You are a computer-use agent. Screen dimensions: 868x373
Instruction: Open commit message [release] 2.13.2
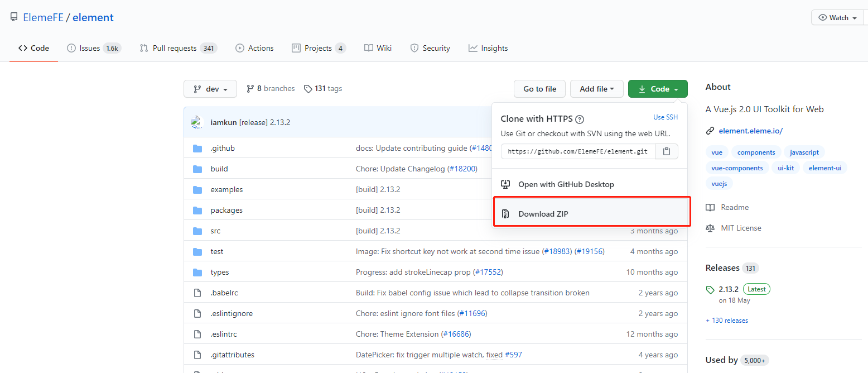(264, 122)
